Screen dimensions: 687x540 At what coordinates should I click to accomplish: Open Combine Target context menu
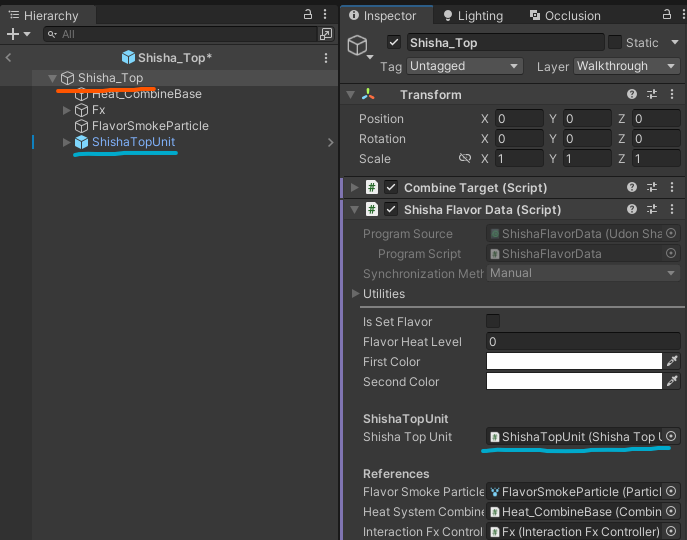tap(672, 188)
